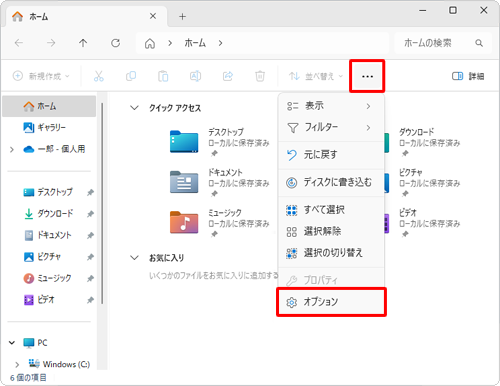Click the Rename toolbar icon

click(x=195, y=76)
